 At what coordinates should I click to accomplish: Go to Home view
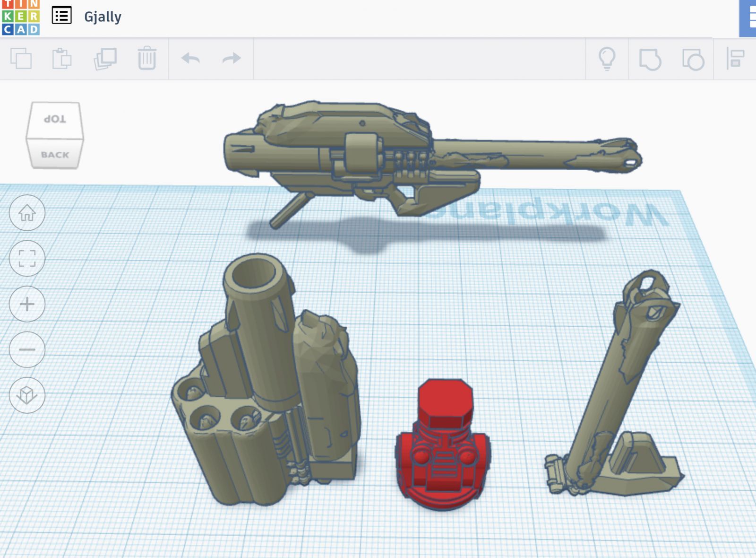pos(27,213)
